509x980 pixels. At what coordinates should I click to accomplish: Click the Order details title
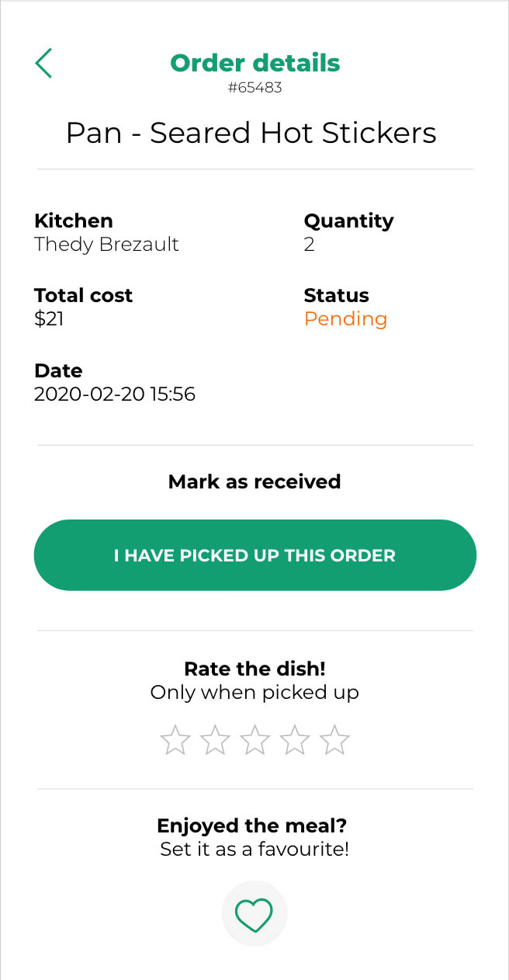click(x=254, y=63)
